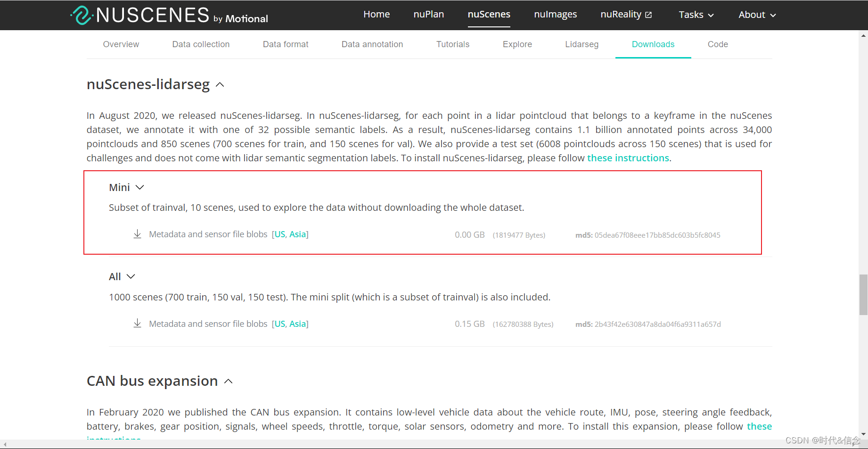
Task: Open the Code tab
Action: click(x=718, y=44)
